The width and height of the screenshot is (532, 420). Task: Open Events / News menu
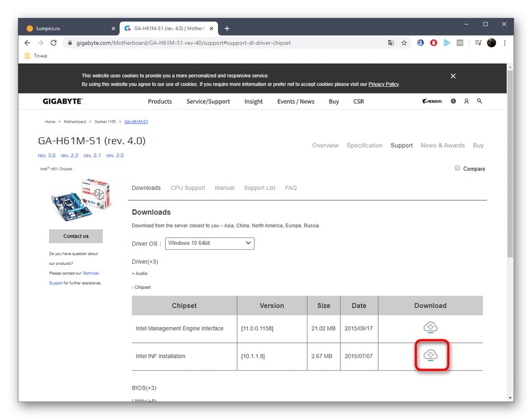click(296, 101)
